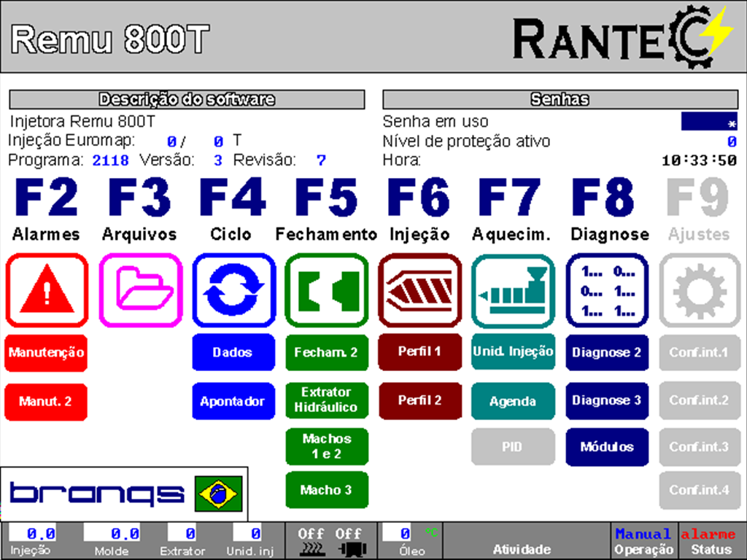Open the alarme Status indicator
747x560 pixels.
712,541
